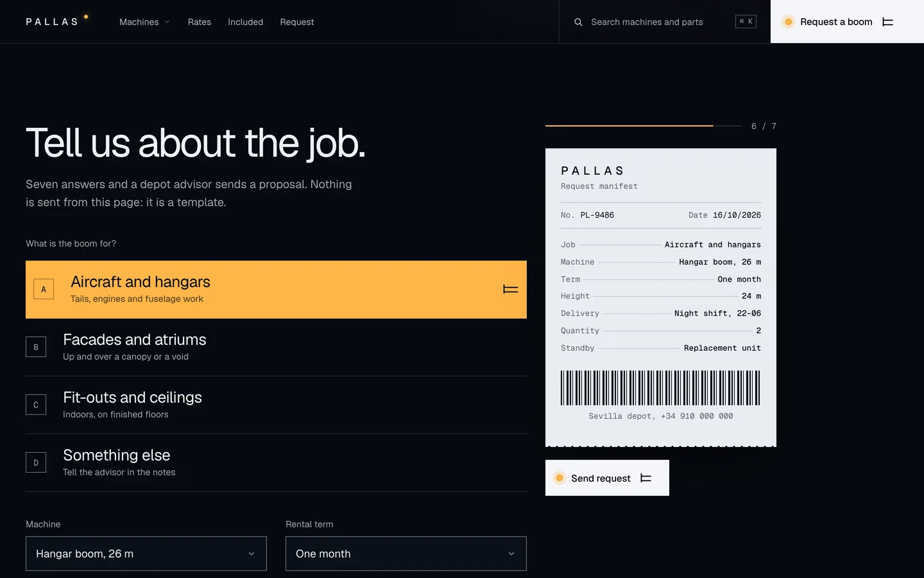
Task: Click the form progress bar
Action: [x=643, y=126]
